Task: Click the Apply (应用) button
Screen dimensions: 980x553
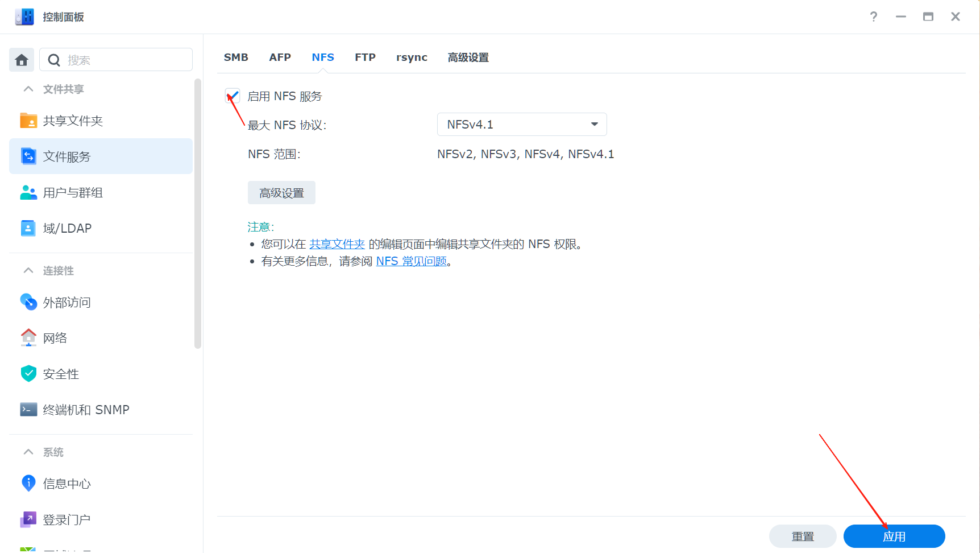Action: pyautogui.click(x=894, y=536)
